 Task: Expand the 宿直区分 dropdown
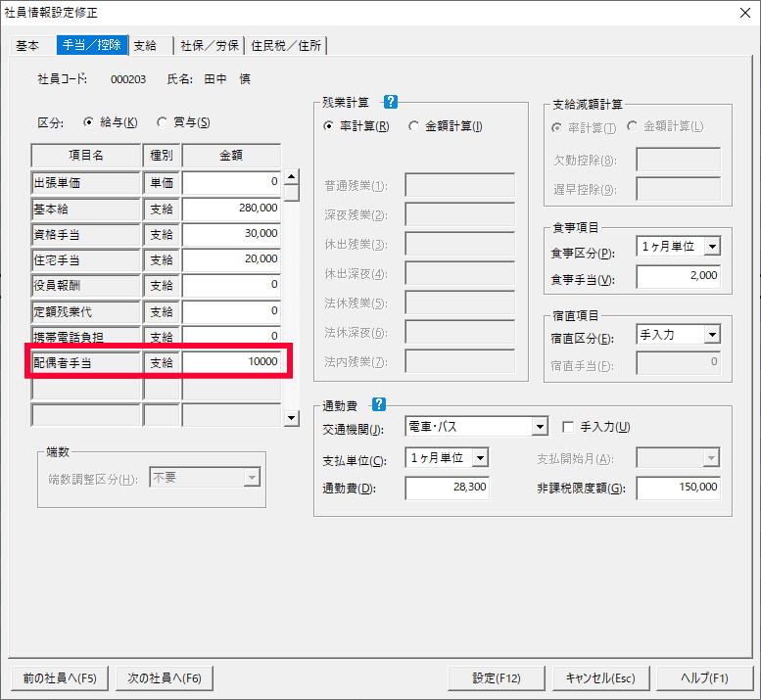click(x=712, y=335)
